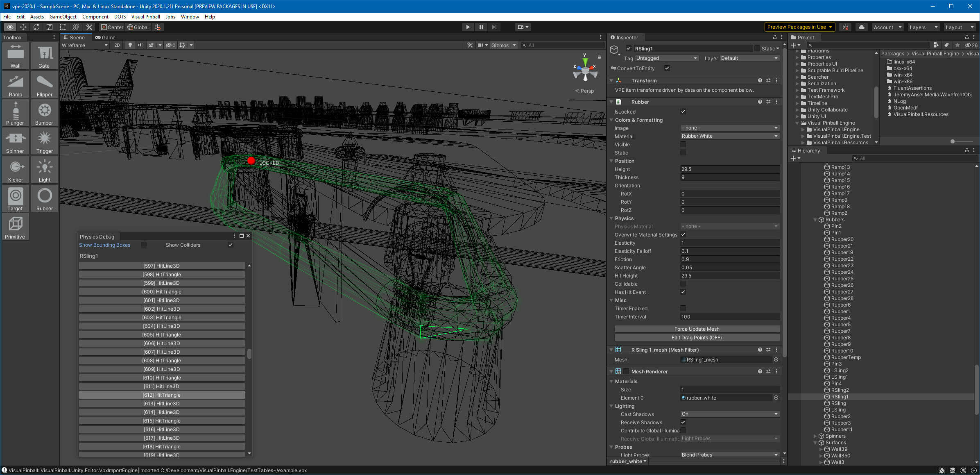Open Preview Packages in Use dropdown
The height and width of the screenshot is (475, 980).
pyautogui.click(x=799, y=27)
